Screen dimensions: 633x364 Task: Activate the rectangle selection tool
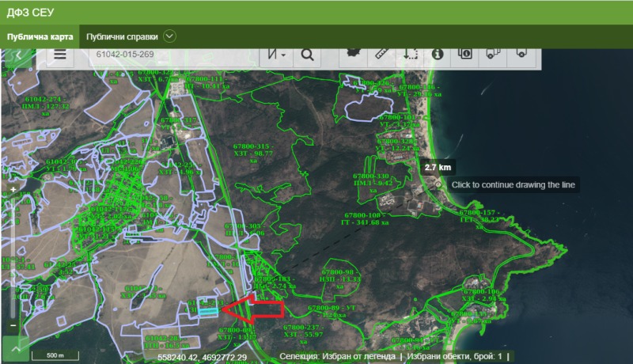click(x=411, y=54)
